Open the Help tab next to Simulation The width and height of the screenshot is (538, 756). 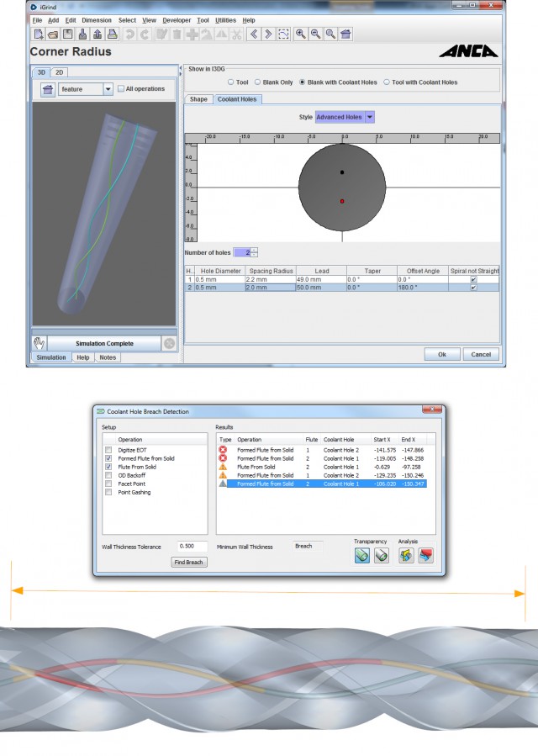(83, 357)
